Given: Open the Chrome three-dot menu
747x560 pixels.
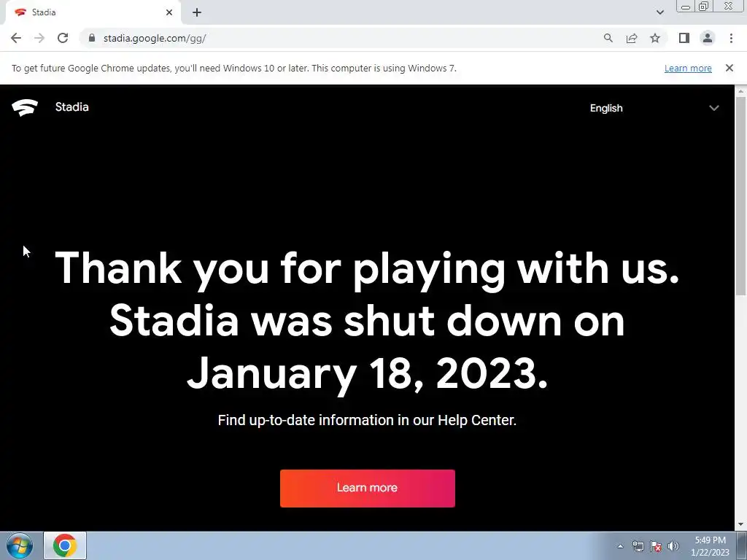Looking at the screenshot, I should (731, 38).
